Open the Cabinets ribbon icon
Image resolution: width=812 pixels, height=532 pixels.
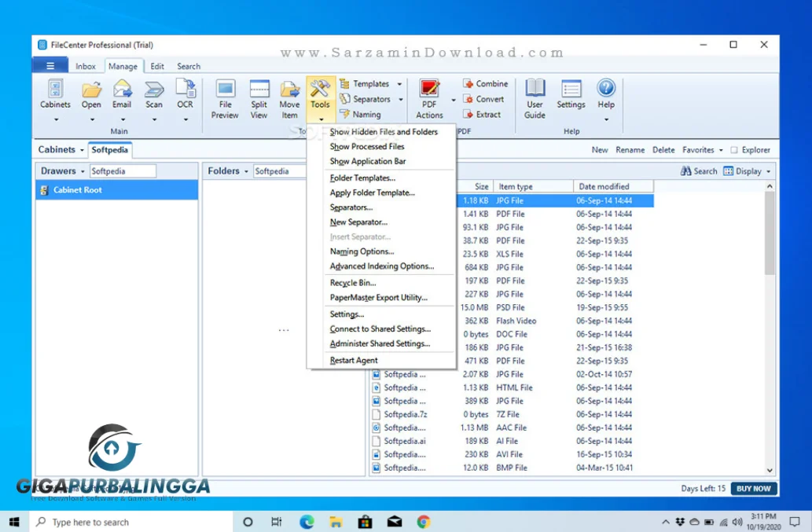pyautogui.click(x=55, y=89)
